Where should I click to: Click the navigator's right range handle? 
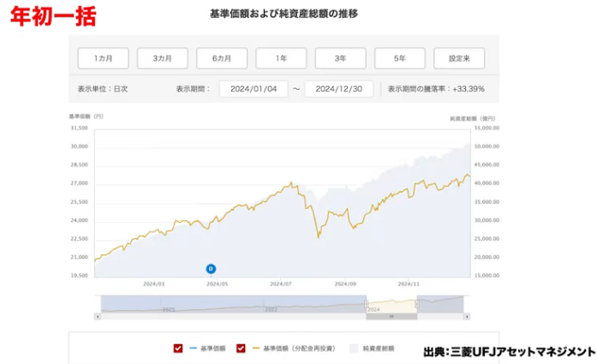point(416,303)
